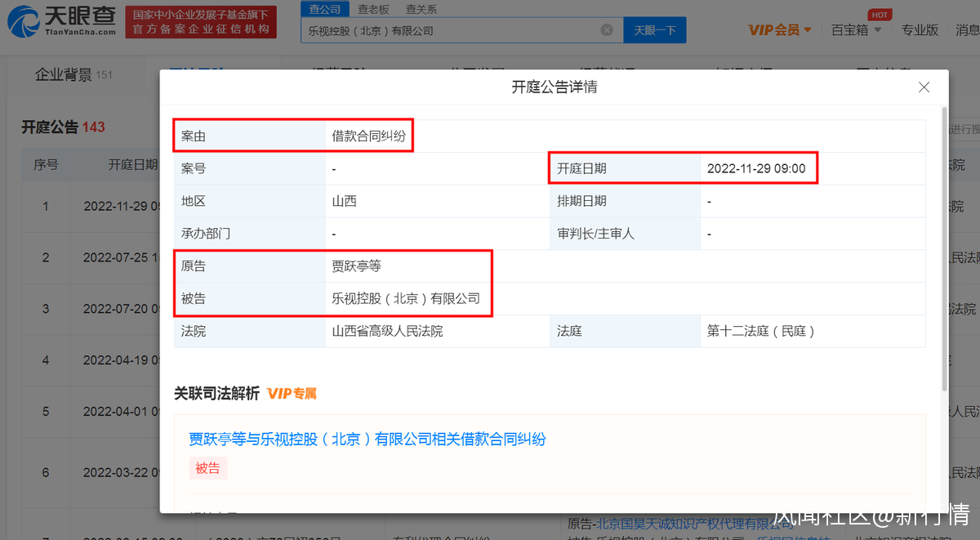Click the TianYanCha logo

(x=62, y=22)
